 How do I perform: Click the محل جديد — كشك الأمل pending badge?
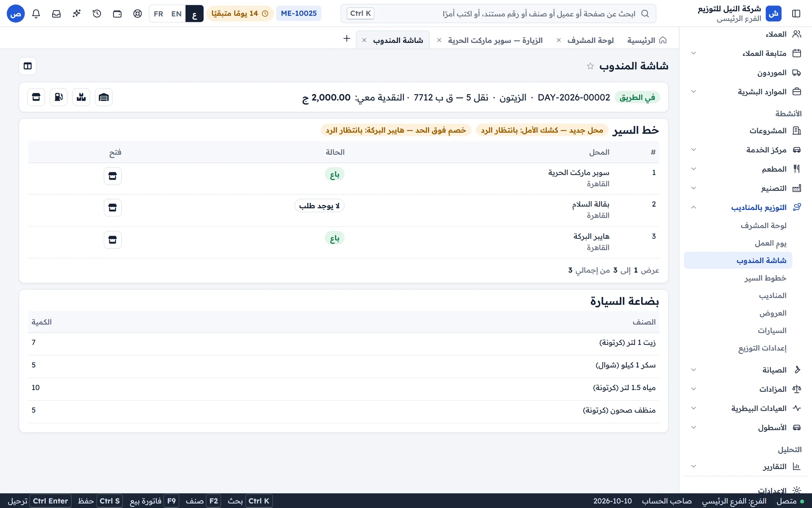click(x=542, y=130)
